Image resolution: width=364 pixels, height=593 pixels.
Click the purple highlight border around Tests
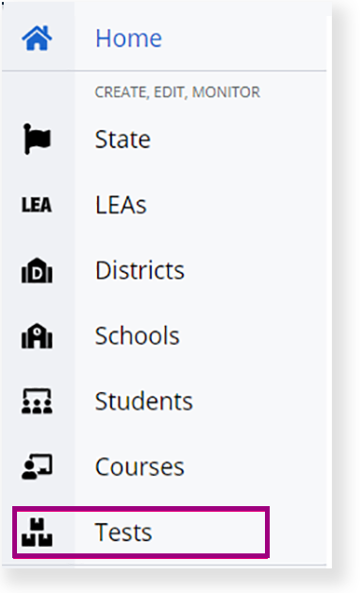click(141, 508)
